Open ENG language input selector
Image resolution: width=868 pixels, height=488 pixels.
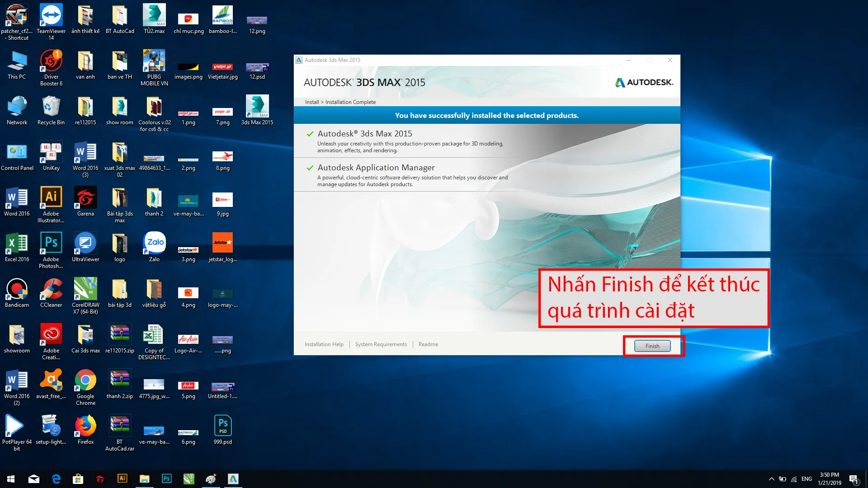pyautogui.click(x=807, y=479)
